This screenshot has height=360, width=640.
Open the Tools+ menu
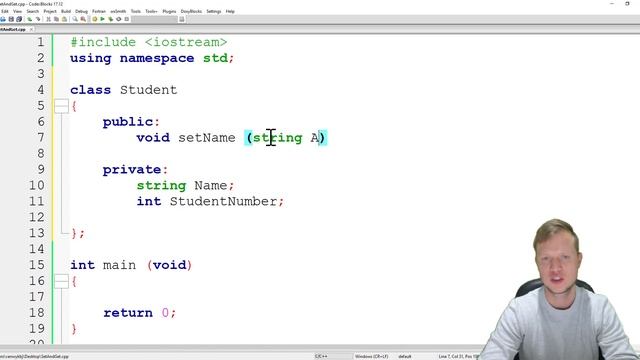(x=151, y=11)
